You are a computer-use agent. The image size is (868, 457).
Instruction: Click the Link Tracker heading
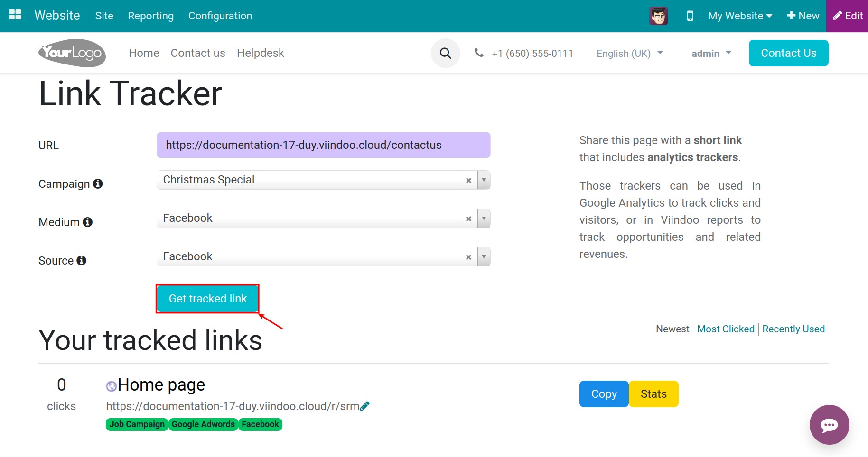tap(131, 94)
